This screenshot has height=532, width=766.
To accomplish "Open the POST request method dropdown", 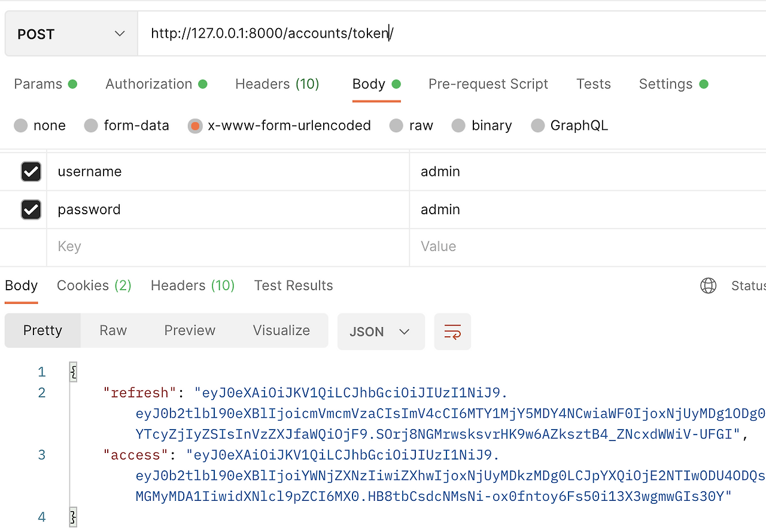I will (71, 34).
